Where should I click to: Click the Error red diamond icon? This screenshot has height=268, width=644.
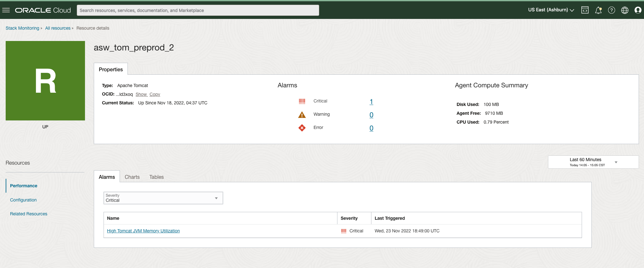pos(302,128)
